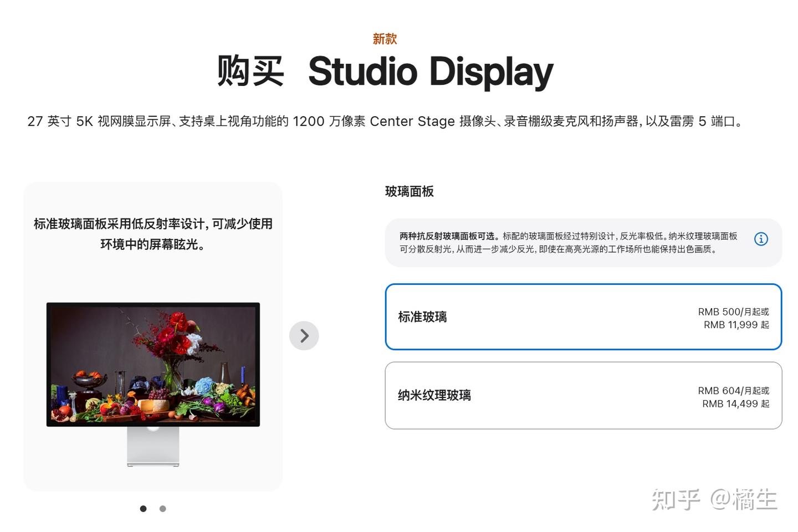Switch to the second gallery slide dot
Screen dimensions: 798x532
click(x=162, y=509)
